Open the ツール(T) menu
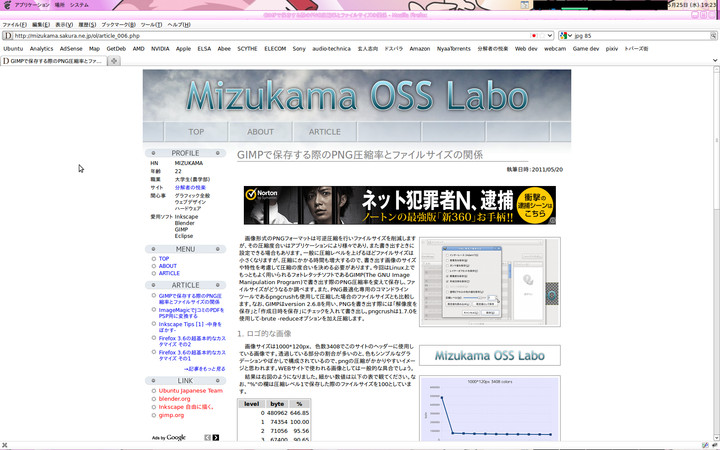720x450 pixels. pyautogui.click(x=151, y=25)
